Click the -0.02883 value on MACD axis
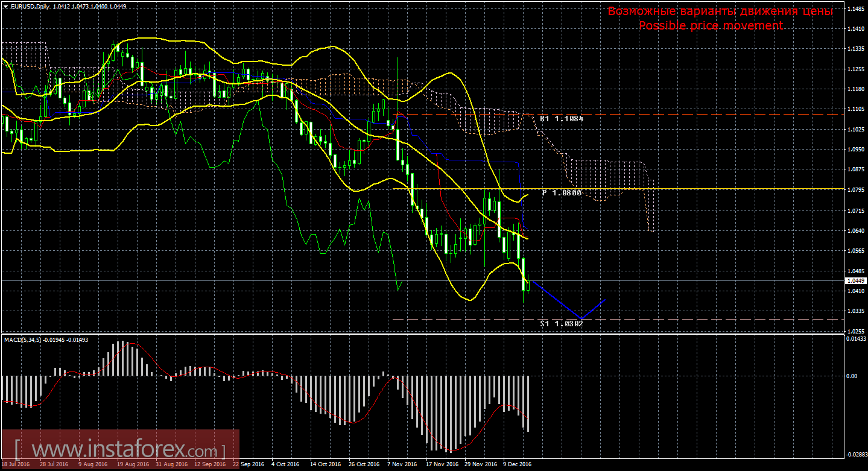The height and width of the screenshot is (471, 868). tap(854, 454)
